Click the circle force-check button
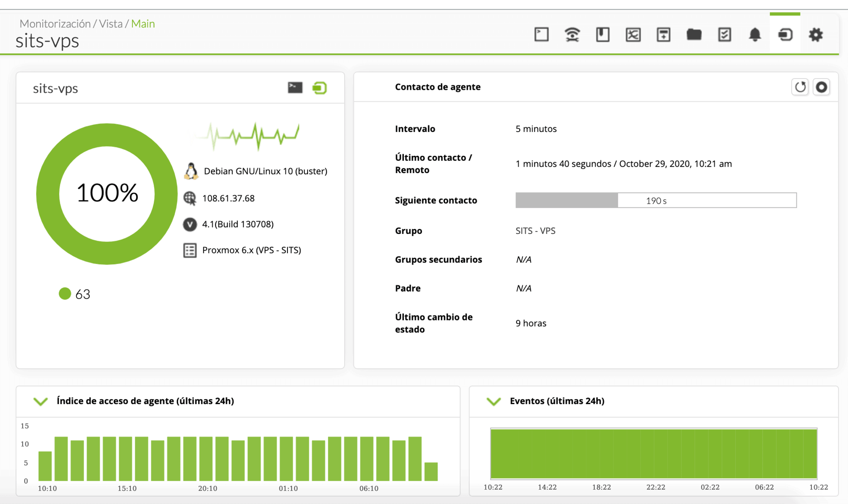 [821, 87]
